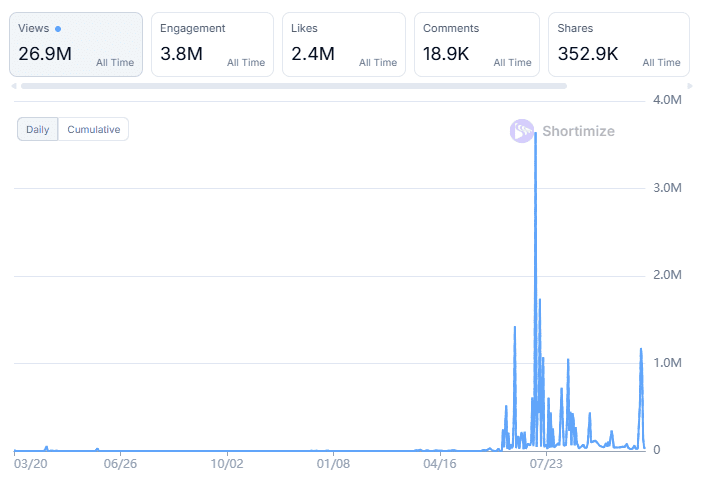Click the left scroll arrow under cards
This screenshot has width=703, height=487.
pos(14,86)
